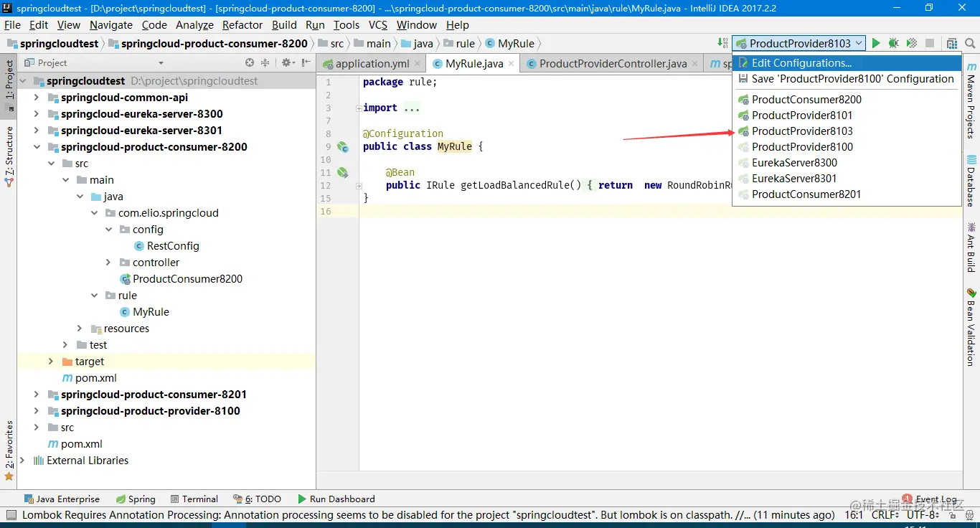Screen dimensions: 980x528
Task: Open the Structure tool window strip button
Action: [9, 156]
